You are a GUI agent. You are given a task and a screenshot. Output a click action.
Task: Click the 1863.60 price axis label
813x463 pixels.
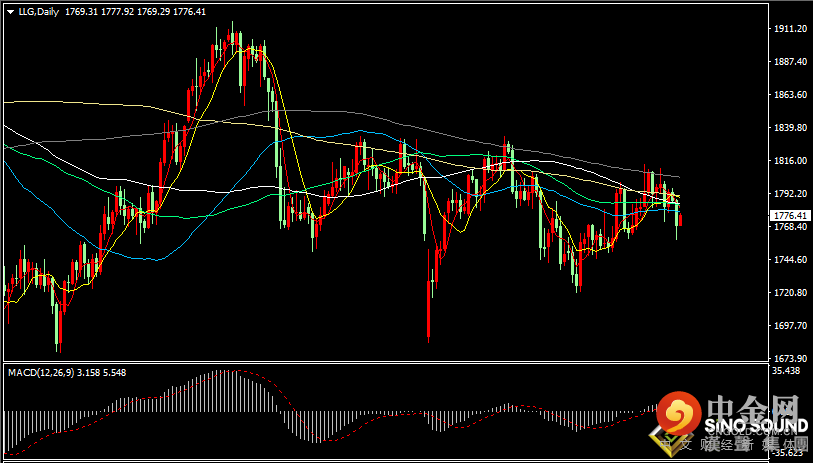pyautogui.click(x=791, y=95)
